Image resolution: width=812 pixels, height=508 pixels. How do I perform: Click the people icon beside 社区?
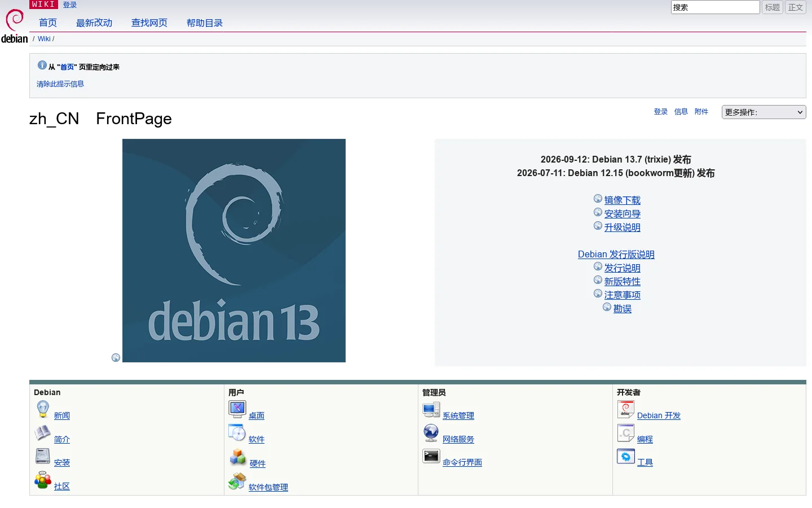click(43, 480)
